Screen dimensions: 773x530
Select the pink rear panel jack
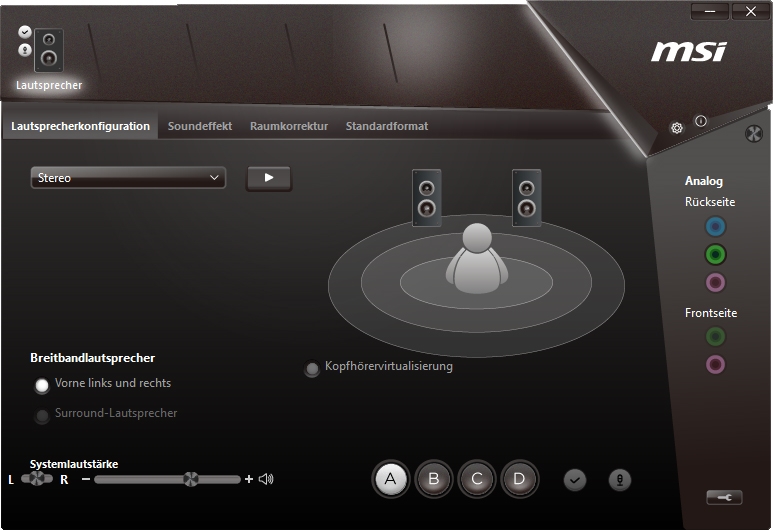point(715,283)
